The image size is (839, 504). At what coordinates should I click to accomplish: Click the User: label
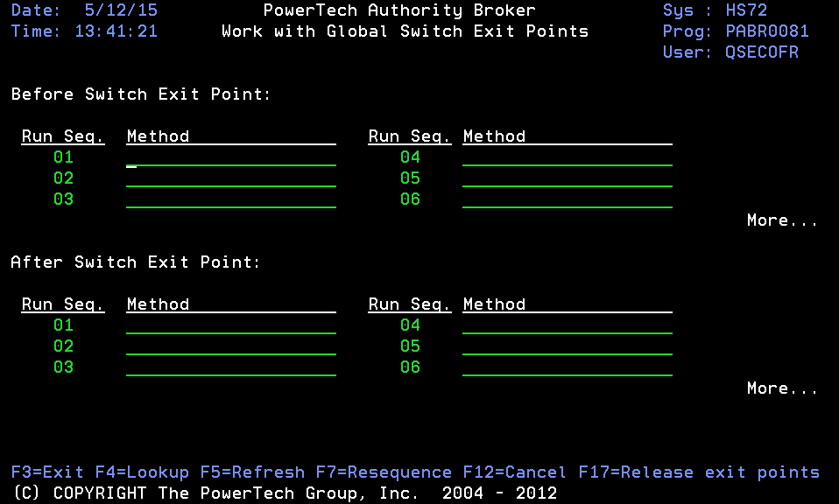(x=688, y=52)
